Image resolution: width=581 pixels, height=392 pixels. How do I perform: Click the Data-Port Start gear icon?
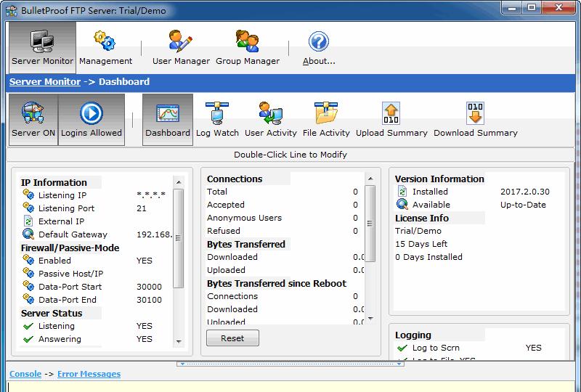(x=28, y=286)
